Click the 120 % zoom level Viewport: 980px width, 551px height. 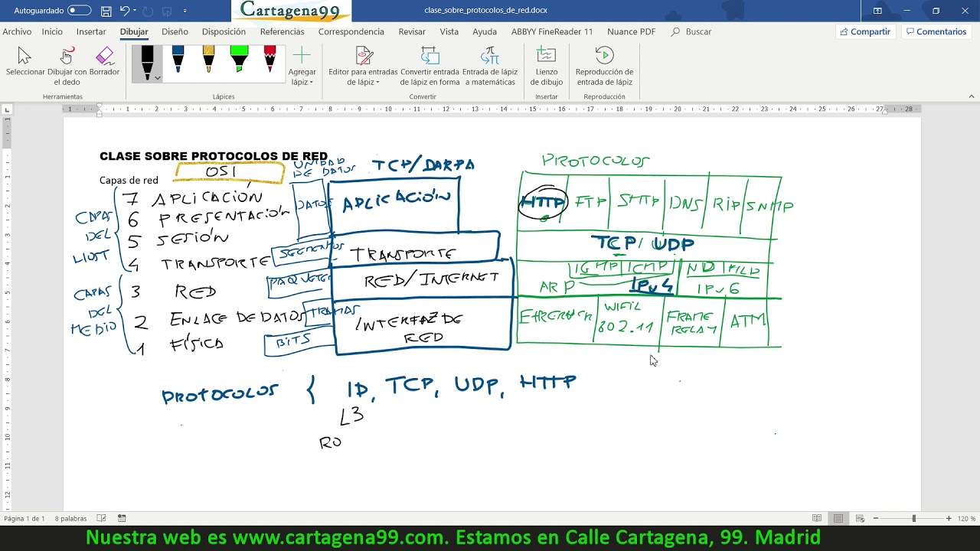pyautogui.click(x=967, y=519)
